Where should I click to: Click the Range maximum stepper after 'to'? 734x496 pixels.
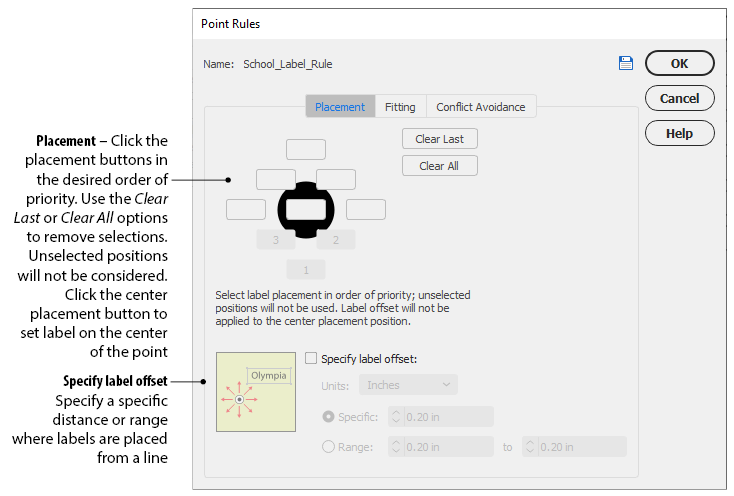[x=530, y=447]
